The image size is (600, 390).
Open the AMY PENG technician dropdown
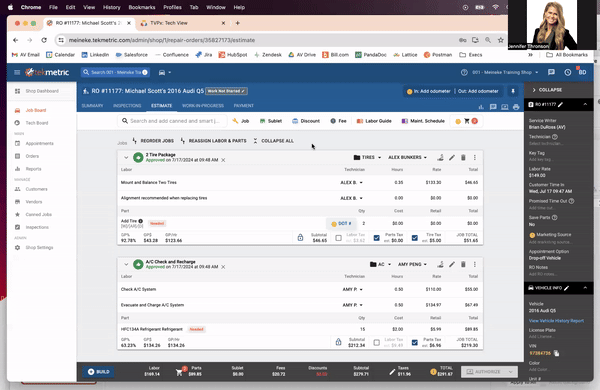pyautogui.click(x=412, y=264)
